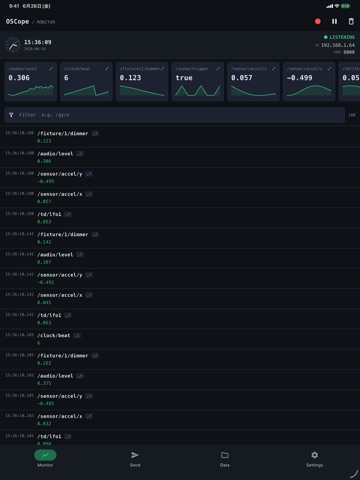Tap the clock gauge icon beside 15:36:09

coord(13,45)
